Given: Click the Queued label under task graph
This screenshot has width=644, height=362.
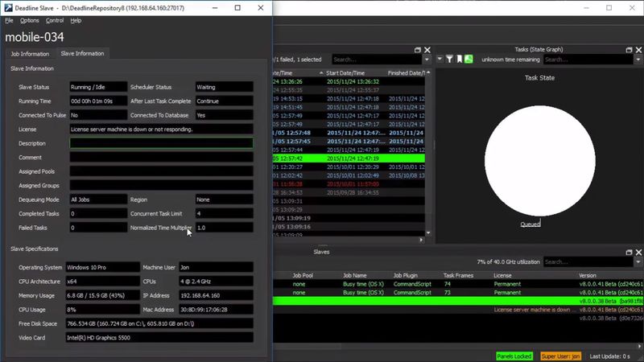Looking at the screenshot, I should point(530,224).
